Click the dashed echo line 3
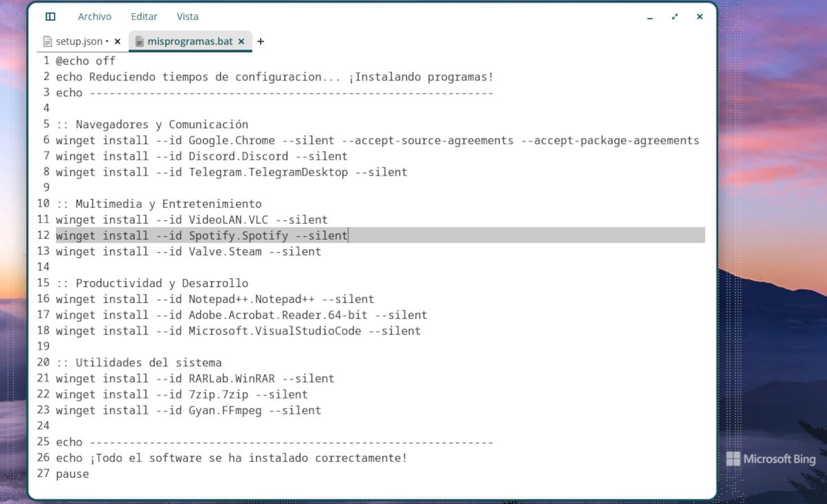 [274, 92]
